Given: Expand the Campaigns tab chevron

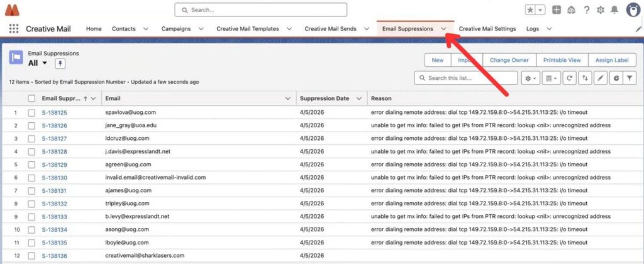Looking at the screenshot, I should click(201, 29).
